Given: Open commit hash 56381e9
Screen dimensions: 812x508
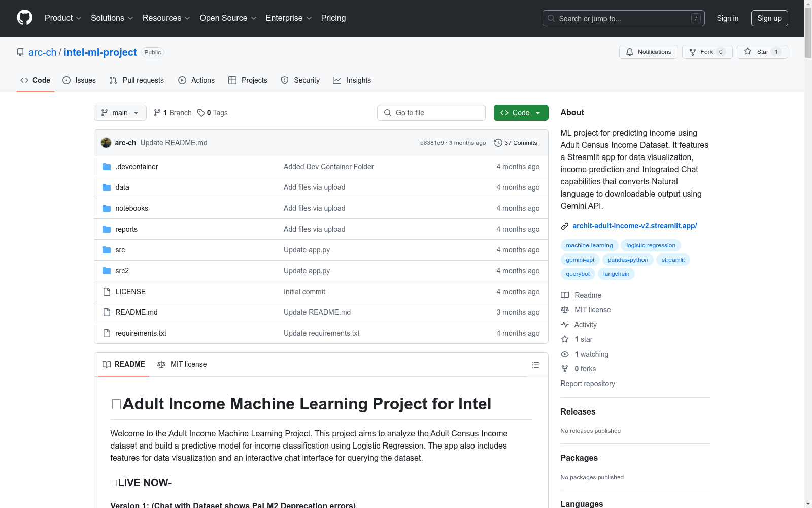Looking at the screenshot, I should point(432,143).
